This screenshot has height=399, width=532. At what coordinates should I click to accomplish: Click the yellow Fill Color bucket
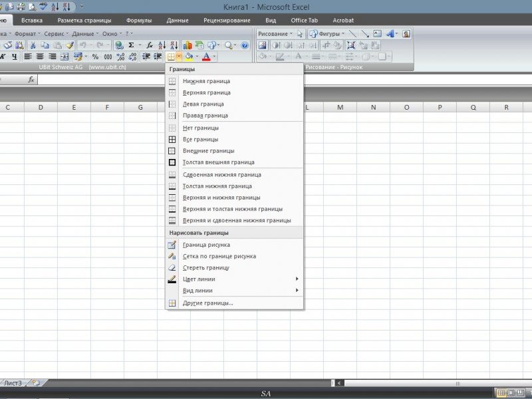tap(189, 57)
